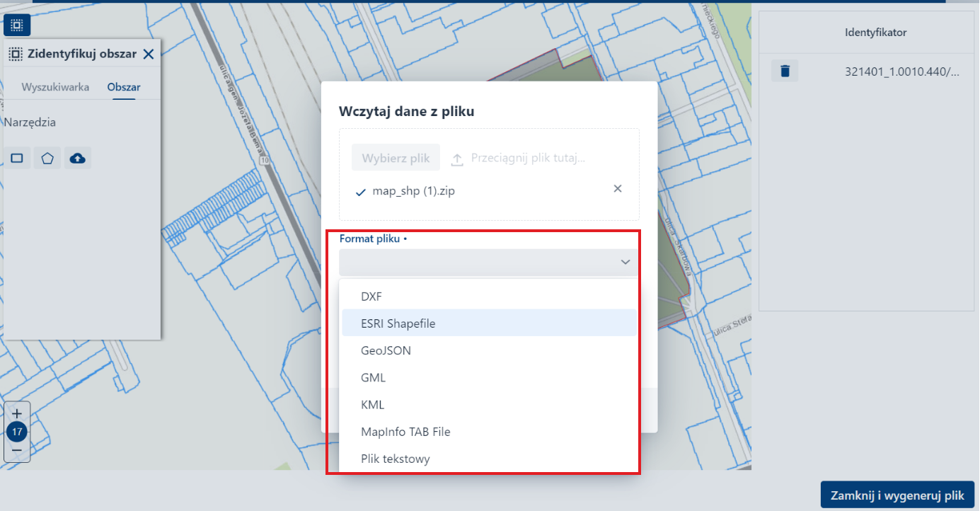Click the zoom level 17 indicator
Viewport: 980px width, 511px height.
pyautogui.click(x=16, y=432)
